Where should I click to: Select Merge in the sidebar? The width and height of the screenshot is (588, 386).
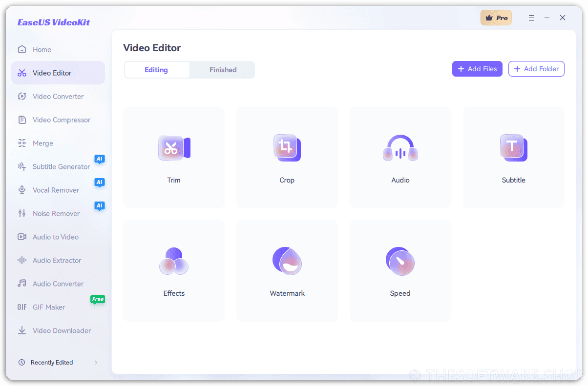coord(58,143)
